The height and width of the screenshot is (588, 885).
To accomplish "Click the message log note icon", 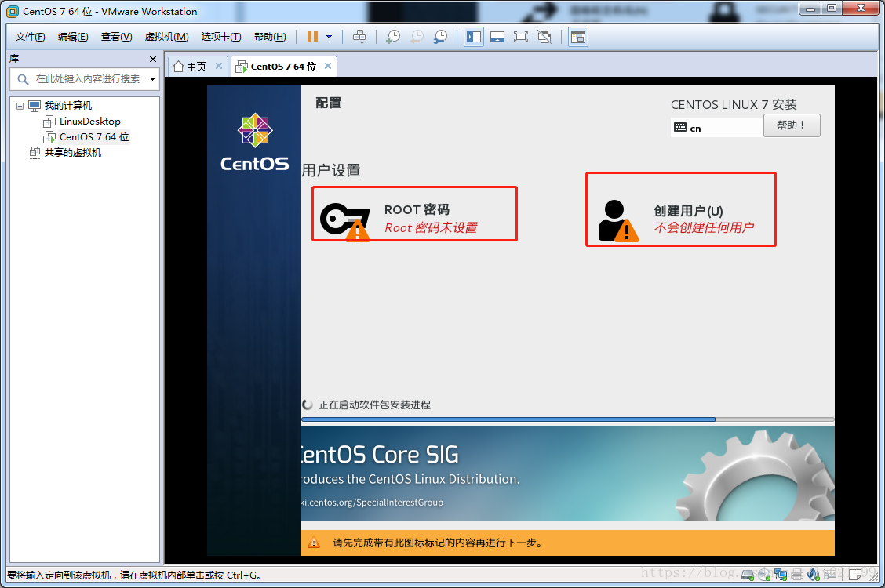I will tap(855, 575).
